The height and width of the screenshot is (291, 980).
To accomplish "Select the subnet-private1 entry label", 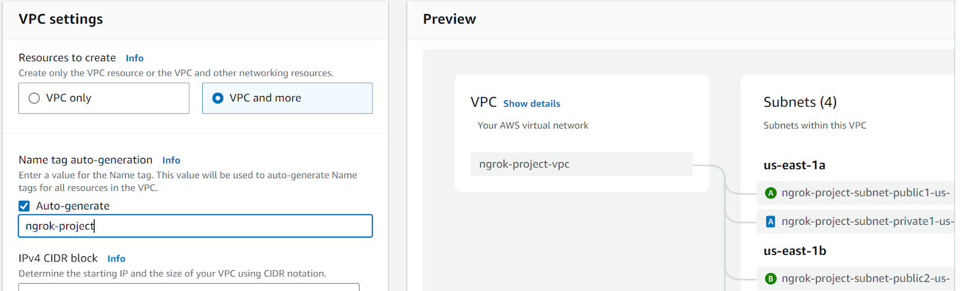I will 867,222.
